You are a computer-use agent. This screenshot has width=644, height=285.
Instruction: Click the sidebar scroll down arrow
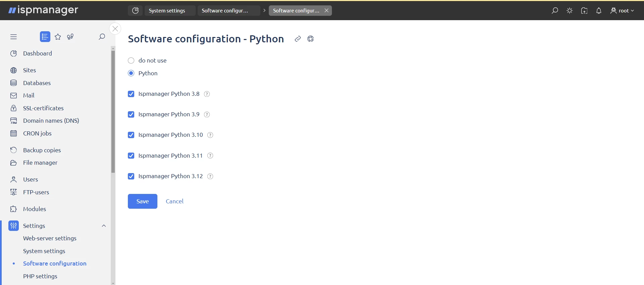point(113,283)
